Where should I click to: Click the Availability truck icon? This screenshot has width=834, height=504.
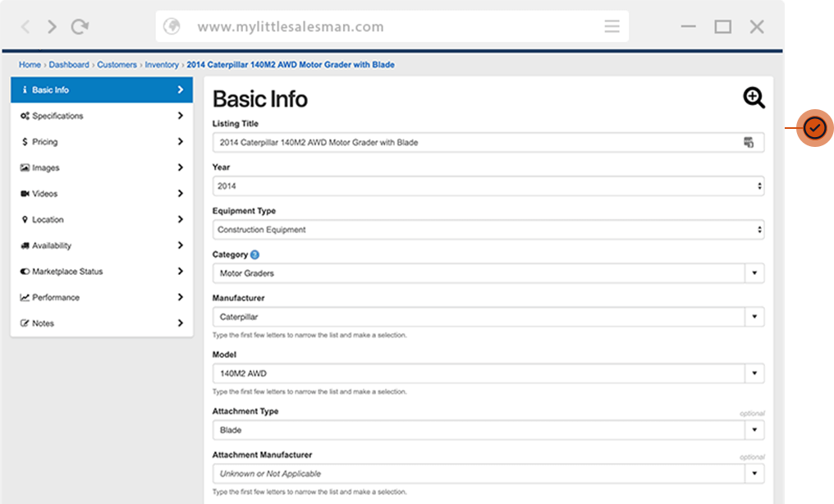[x=25, y=245]
